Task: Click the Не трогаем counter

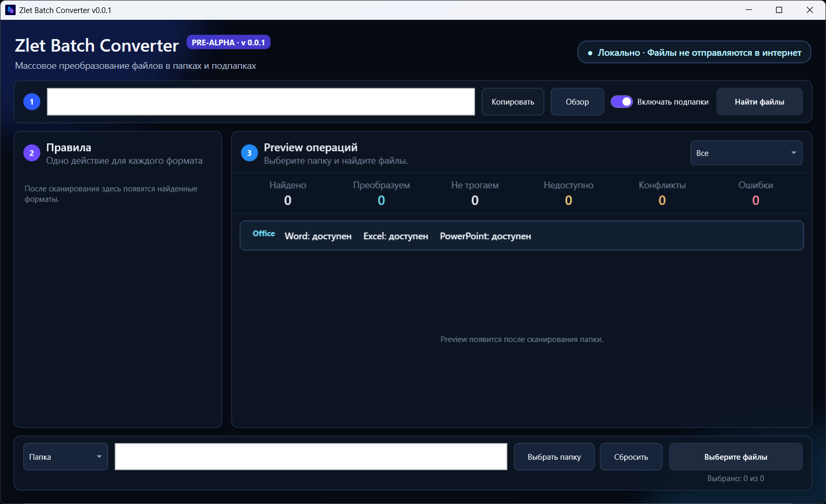Action: (475, 193)
